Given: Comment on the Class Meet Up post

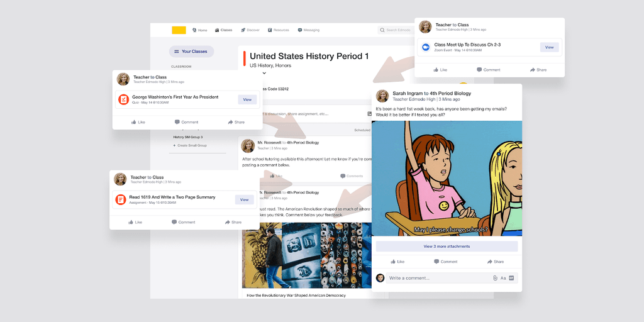Looking at the screenshot, I should tap(488, 70).
